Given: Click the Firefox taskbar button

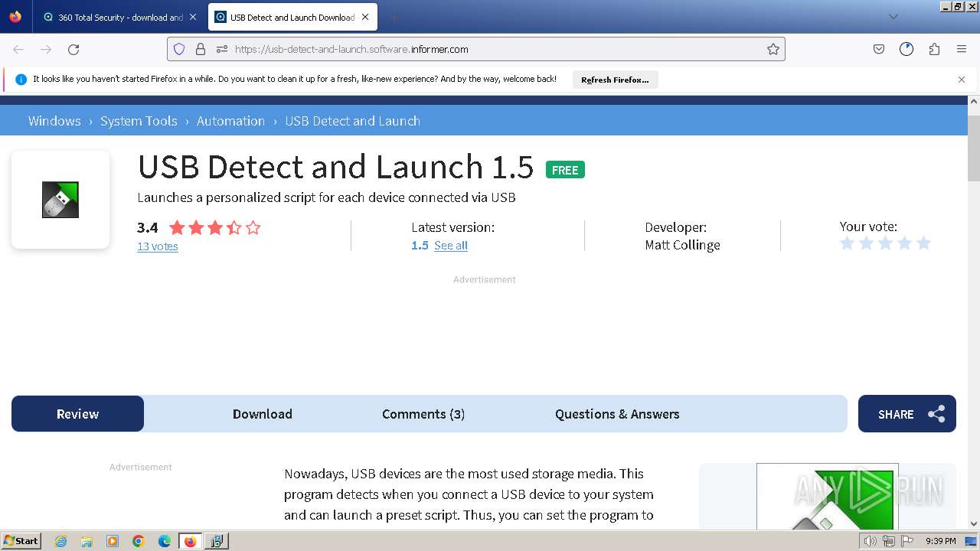Looking at the screenshot, I should point(191,541).
